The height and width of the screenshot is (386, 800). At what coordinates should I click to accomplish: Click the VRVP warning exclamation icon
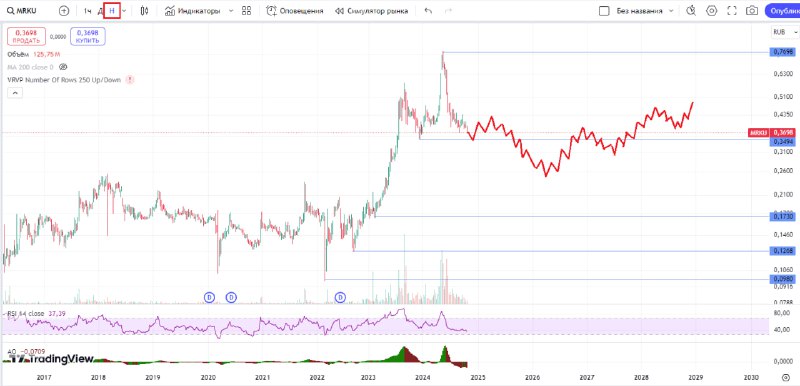[x=130, y=80]
